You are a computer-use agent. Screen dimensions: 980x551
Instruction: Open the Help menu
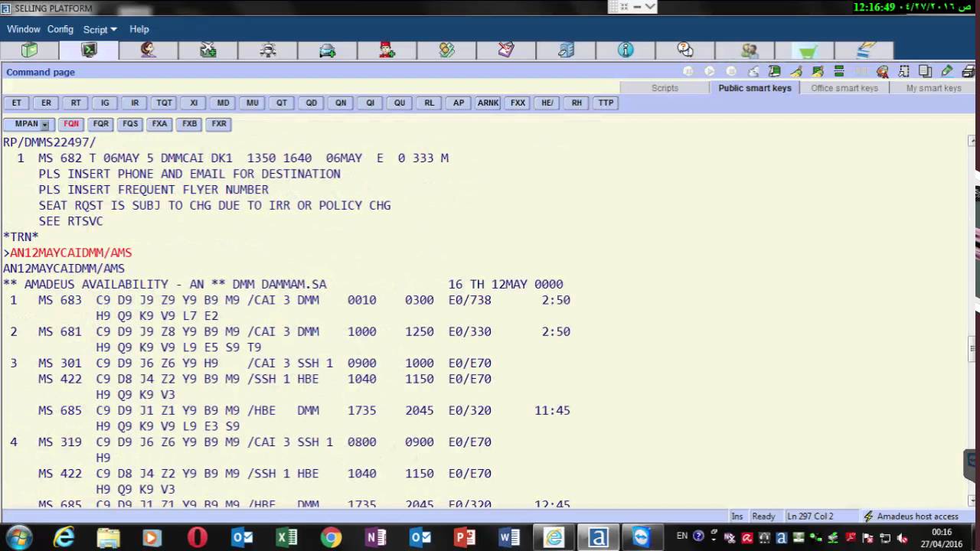coord(139,29)
